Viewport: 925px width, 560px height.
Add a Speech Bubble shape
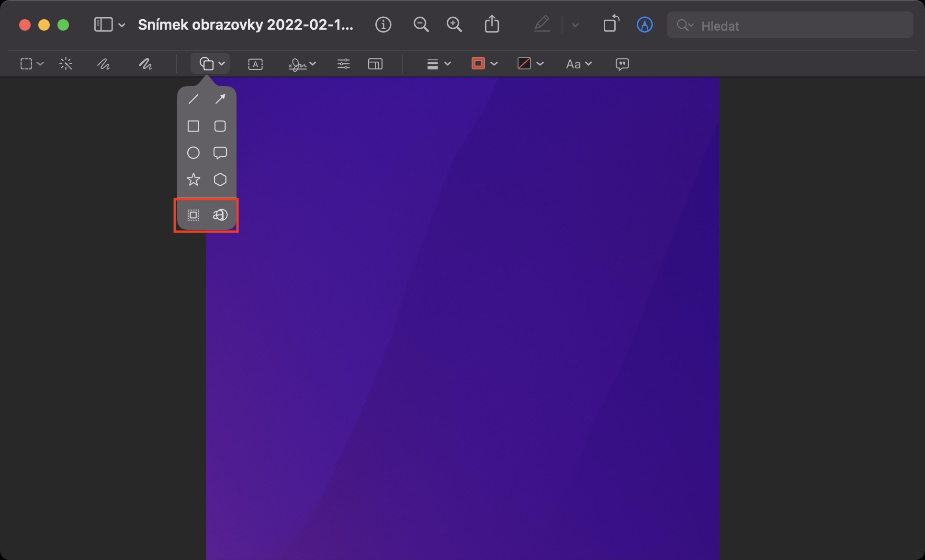click(220, 153)
